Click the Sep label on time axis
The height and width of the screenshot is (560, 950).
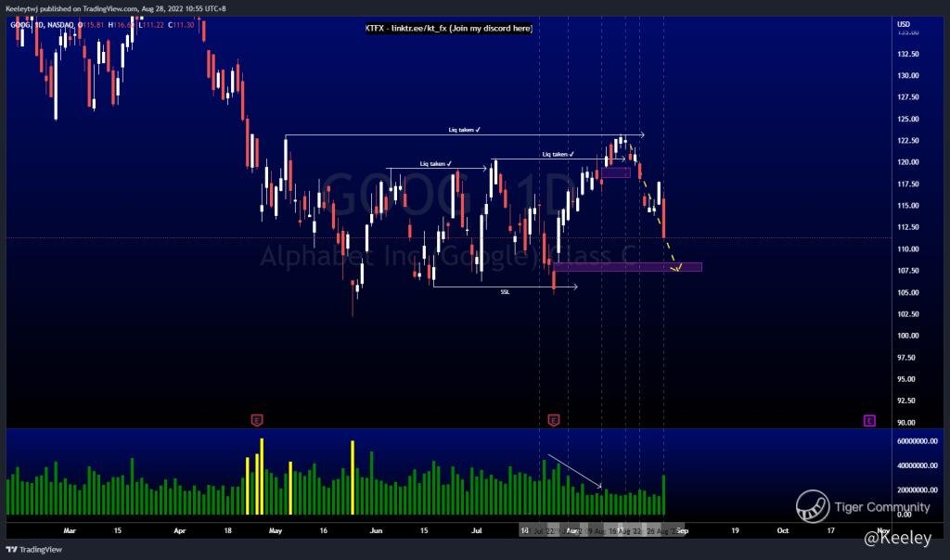pos(682,530)
